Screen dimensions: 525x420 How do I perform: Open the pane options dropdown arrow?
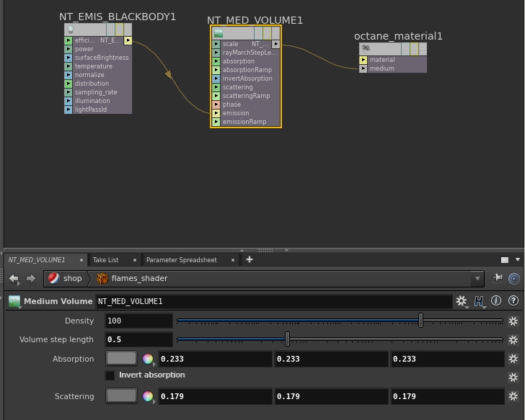518,259
